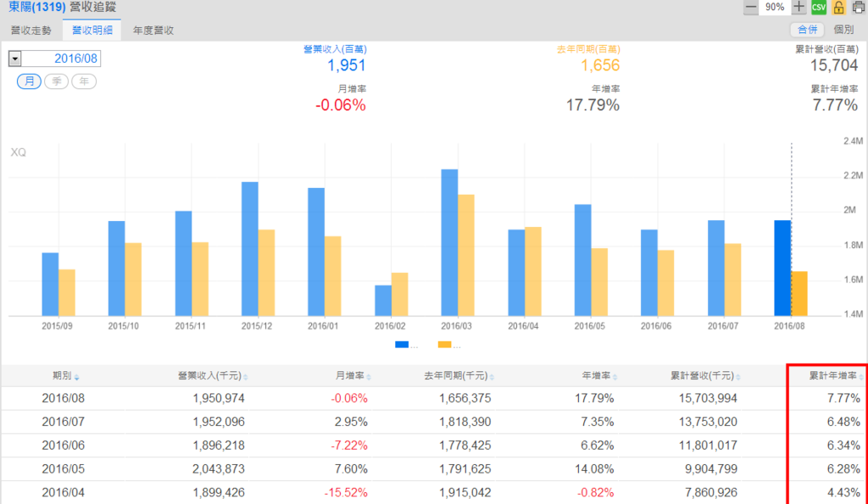868x504 pixels.
Task: Toggle the blue legend series swatch
Action: pyautogui.click(x=402, y=345)
